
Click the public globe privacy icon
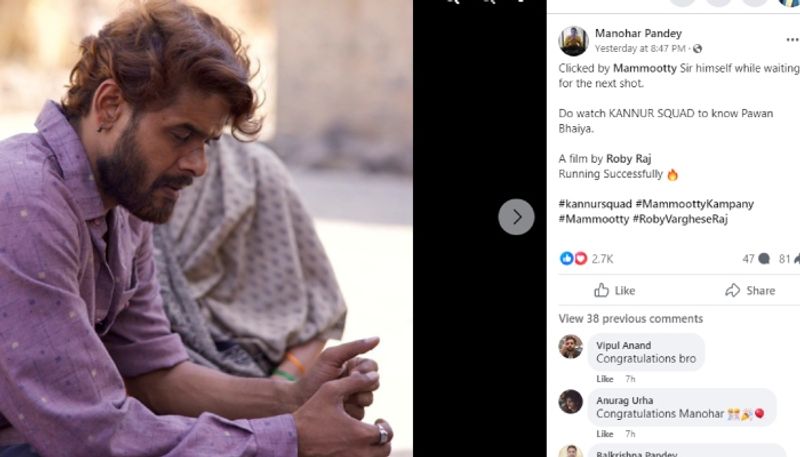pyautogui.click(x=698, y=48)
